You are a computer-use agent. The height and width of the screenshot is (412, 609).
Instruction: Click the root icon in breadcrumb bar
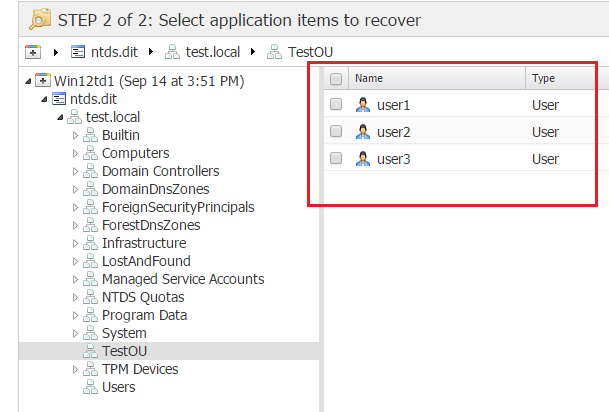coord(33,50)
